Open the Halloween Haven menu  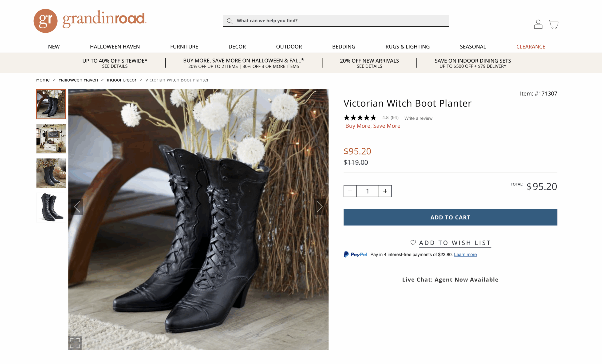pos(115,47)
